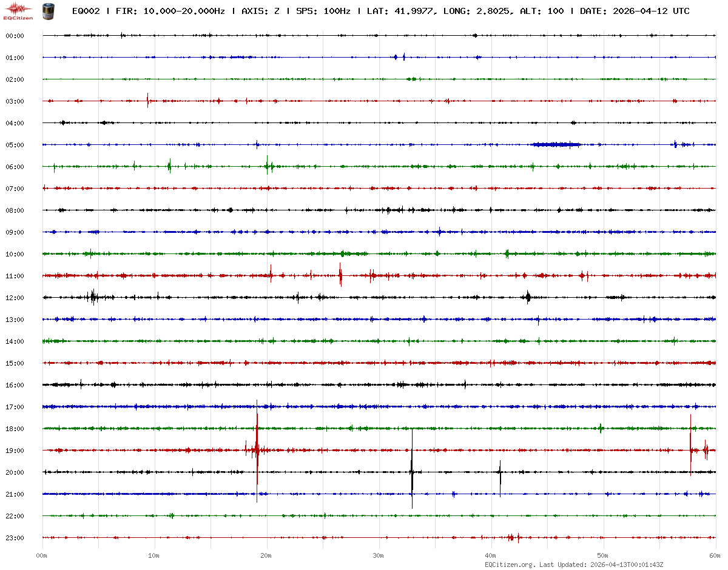Select the 19:00 hour row label
The image size is (728, 570).
point(15,451)
